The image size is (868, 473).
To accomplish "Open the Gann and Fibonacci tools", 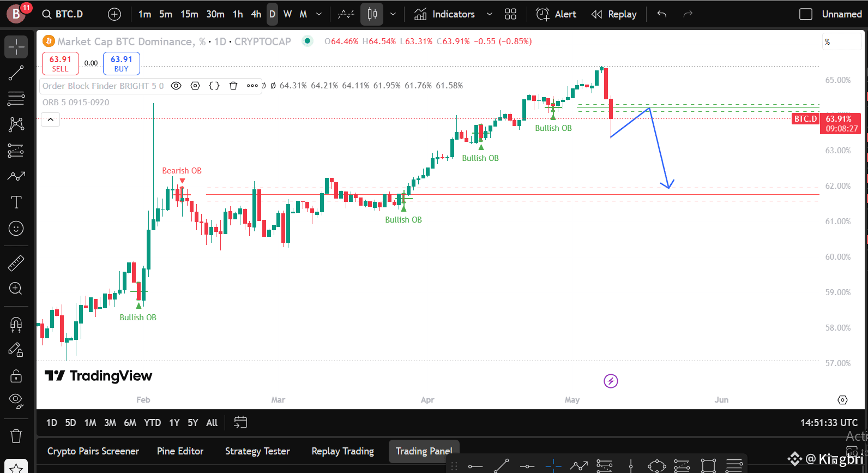I will (x=16, y=99).
